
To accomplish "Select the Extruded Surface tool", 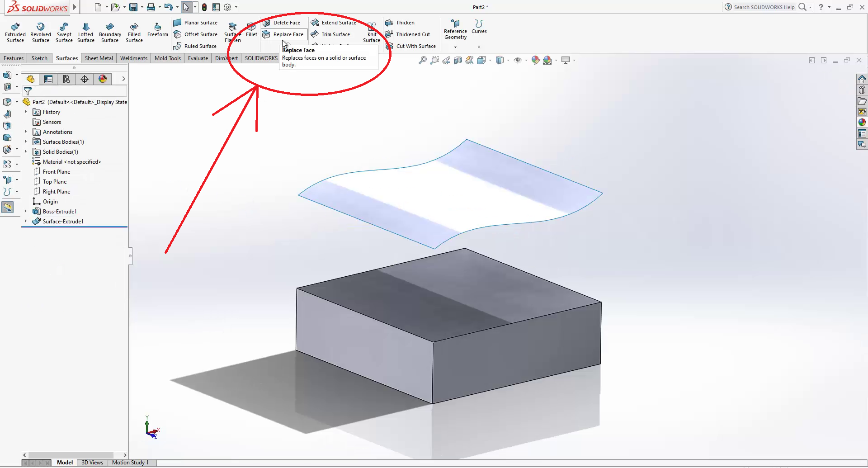I will (15, 32).
